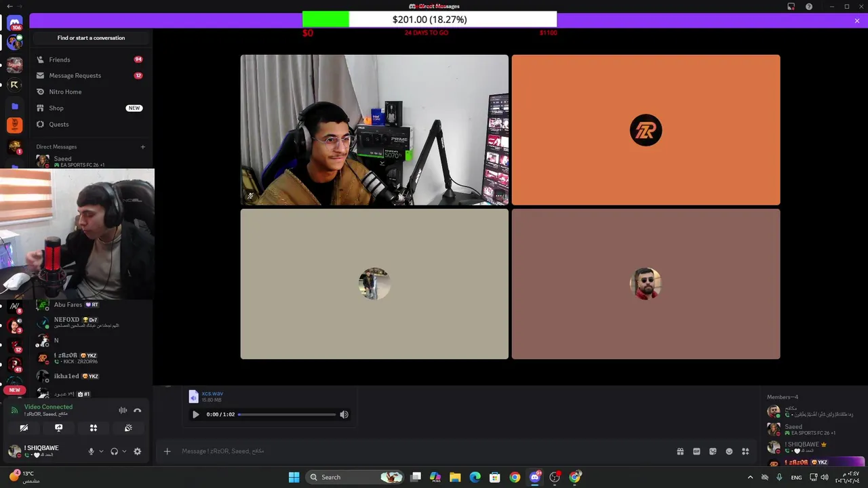868x488 pixels.
Task: Toggle noise suppression waveform icon
Action: (123, 410)
